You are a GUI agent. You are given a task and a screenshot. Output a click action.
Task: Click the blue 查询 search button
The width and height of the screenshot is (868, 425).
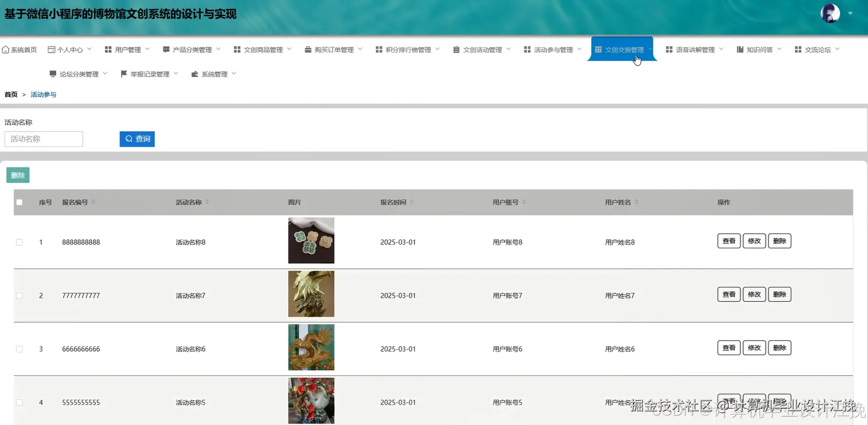[x=137, y=139]
